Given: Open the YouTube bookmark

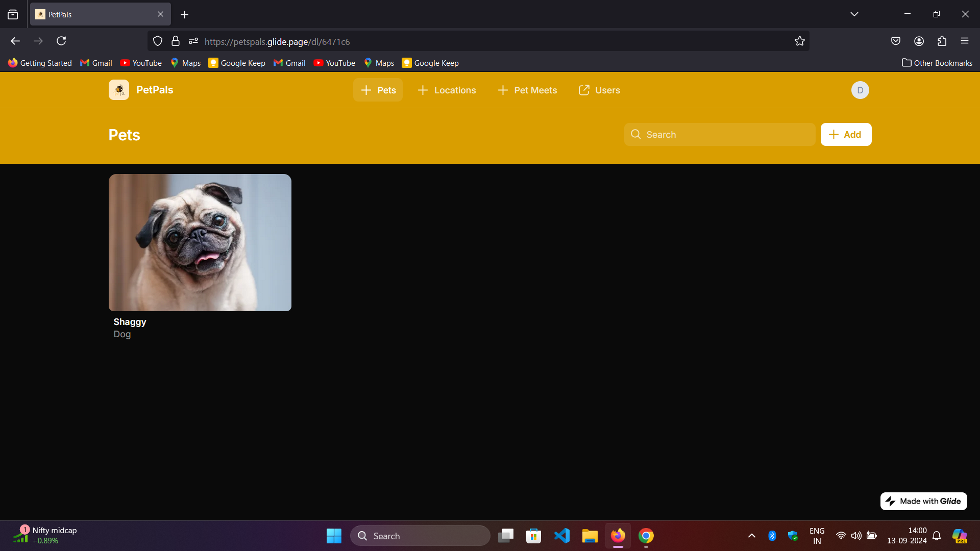Looking at the screenshot, I should point(141,63).
